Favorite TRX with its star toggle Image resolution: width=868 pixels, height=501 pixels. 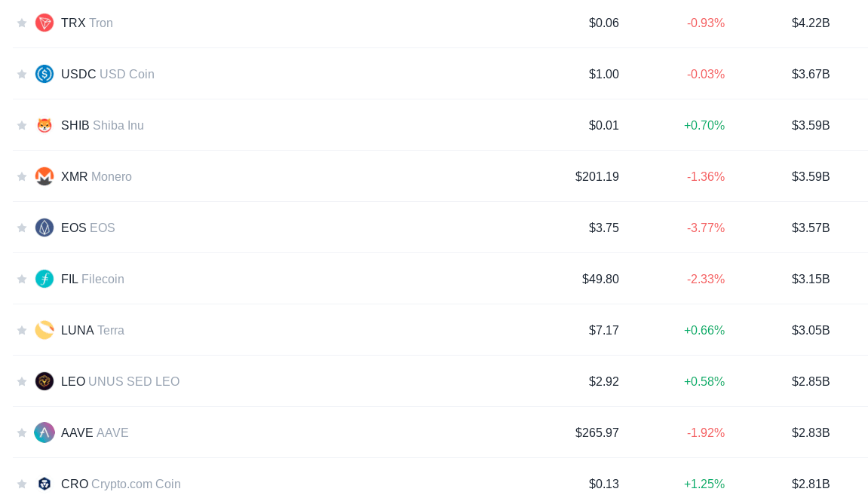click(22, 23)
